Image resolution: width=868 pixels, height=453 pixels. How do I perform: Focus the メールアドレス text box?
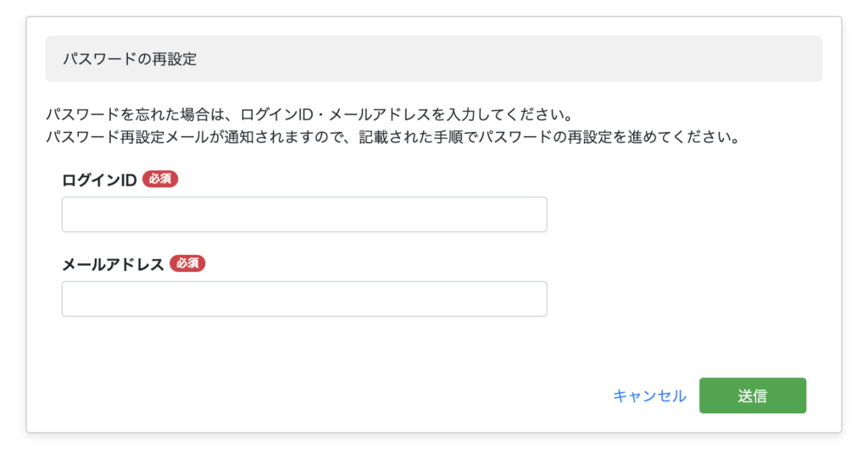tap(304, 299)
